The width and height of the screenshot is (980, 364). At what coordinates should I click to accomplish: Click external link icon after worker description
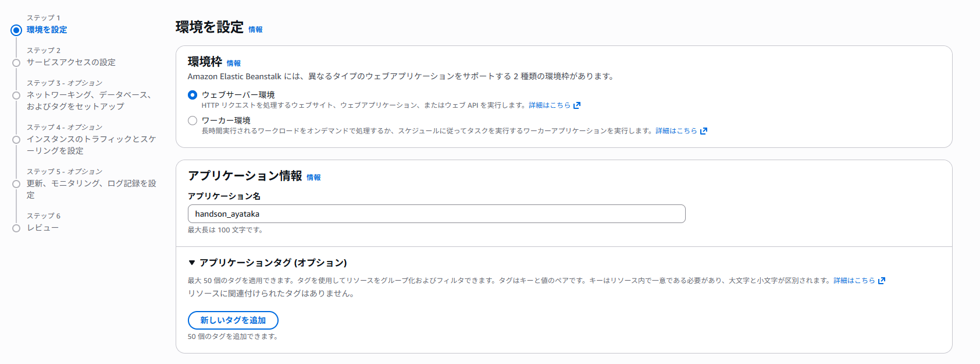[704, 131]
